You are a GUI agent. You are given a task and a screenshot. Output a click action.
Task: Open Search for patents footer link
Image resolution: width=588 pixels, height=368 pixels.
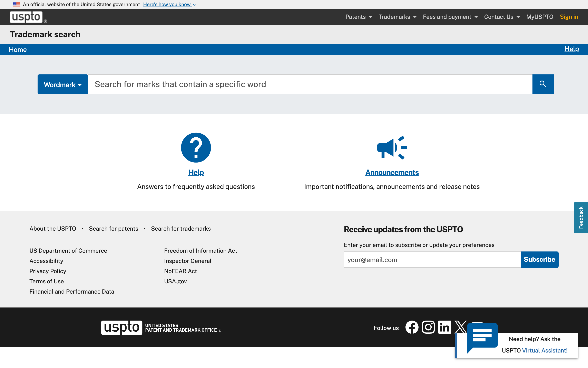click(114, 229)
